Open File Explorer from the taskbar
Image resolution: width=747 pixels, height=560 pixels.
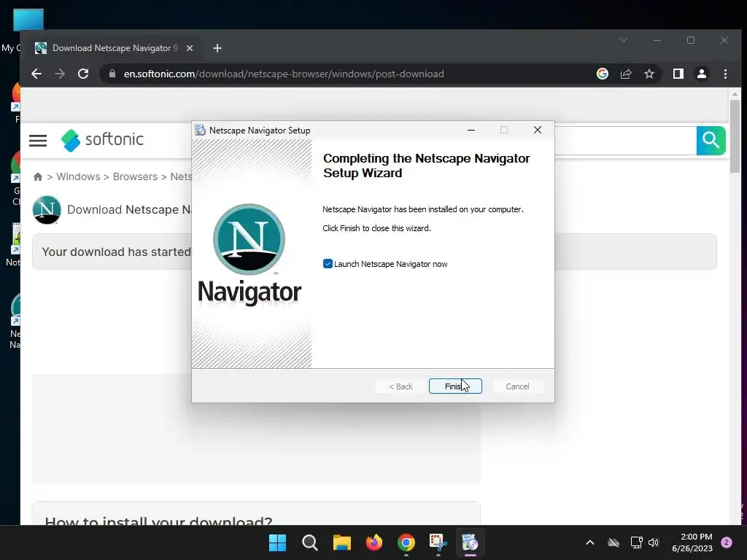click(x=342, y=542)
